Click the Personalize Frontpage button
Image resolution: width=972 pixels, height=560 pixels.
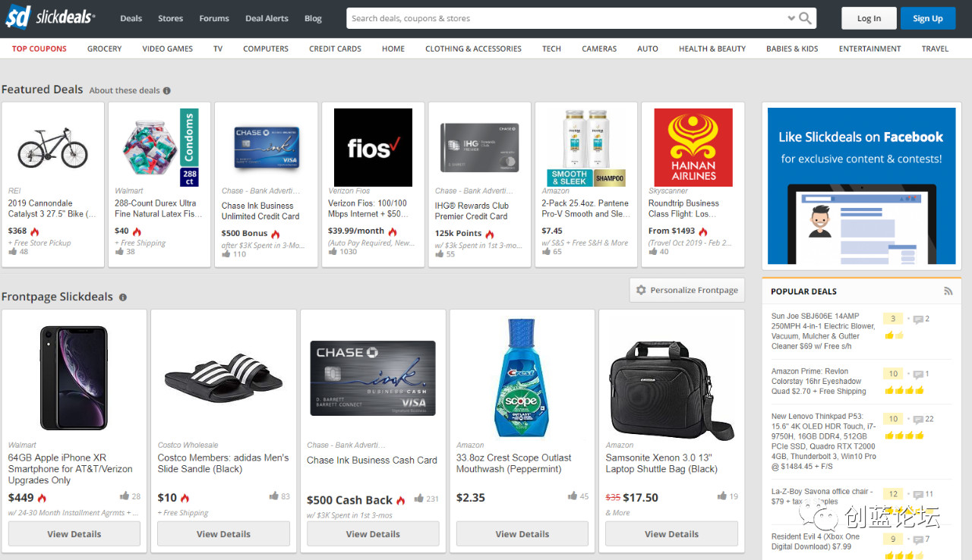(x=686, y=290)
